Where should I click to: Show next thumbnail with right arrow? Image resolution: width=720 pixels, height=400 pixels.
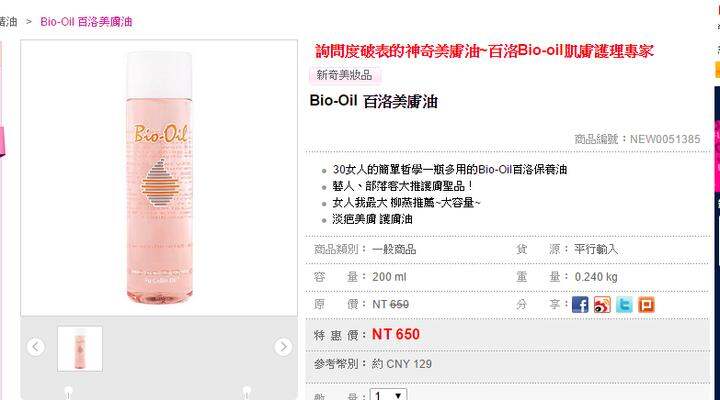tap(283, 347)
